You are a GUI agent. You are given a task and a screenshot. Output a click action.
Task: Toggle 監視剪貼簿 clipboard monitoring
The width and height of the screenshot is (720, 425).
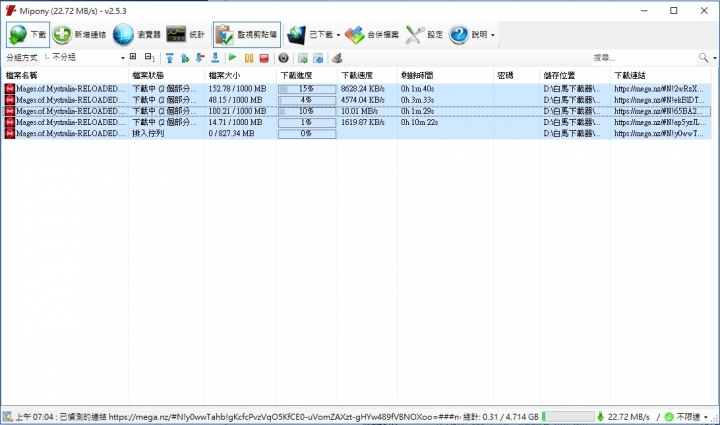click(x=247, y=34)
